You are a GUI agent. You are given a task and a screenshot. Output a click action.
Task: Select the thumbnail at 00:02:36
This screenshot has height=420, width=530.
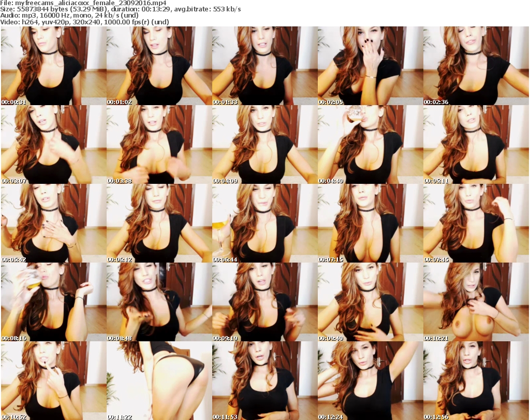(476, 66)
